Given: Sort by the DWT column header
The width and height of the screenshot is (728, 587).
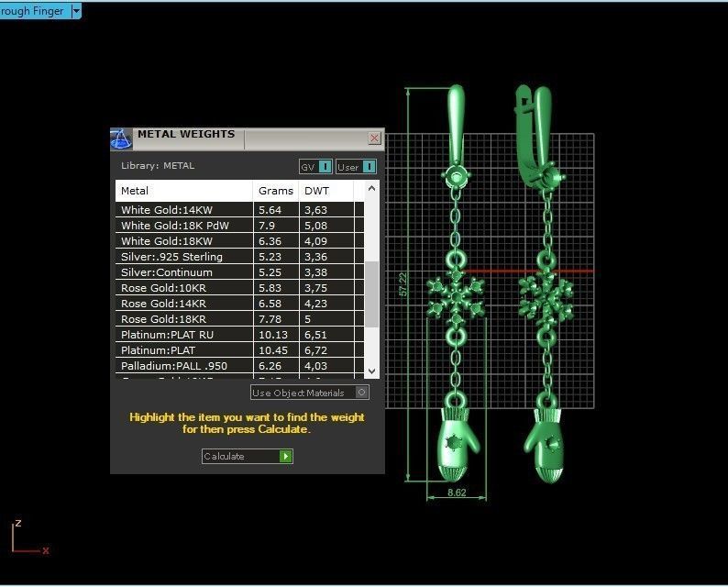Looking at the screenshot, I should click(325, 191).
